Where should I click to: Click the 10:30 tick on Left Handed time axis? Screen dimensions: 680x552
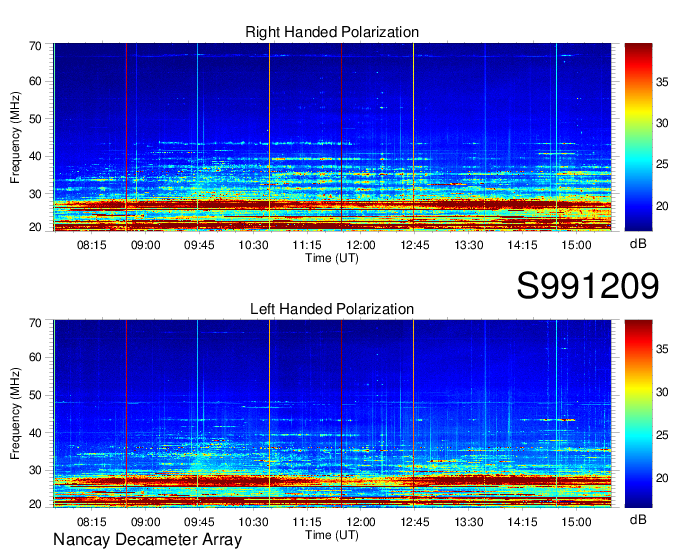[253, 521]
